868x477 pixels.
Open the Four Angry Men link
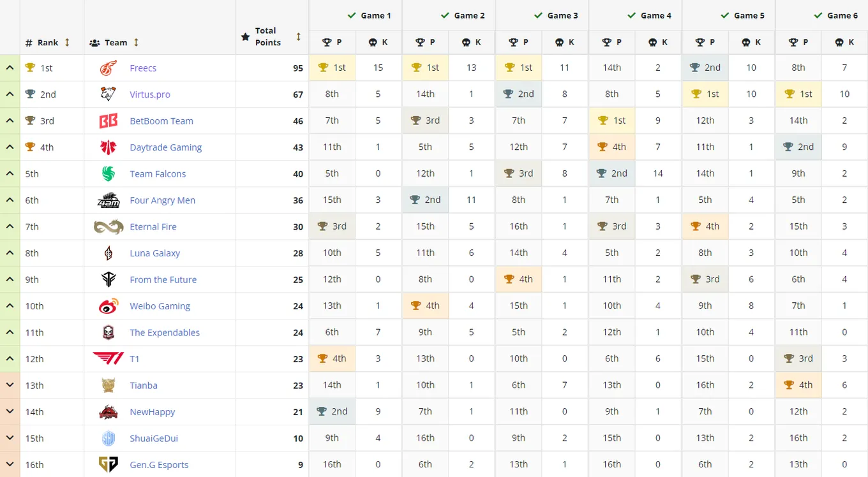pyautogui.click(x=163, y=200)
